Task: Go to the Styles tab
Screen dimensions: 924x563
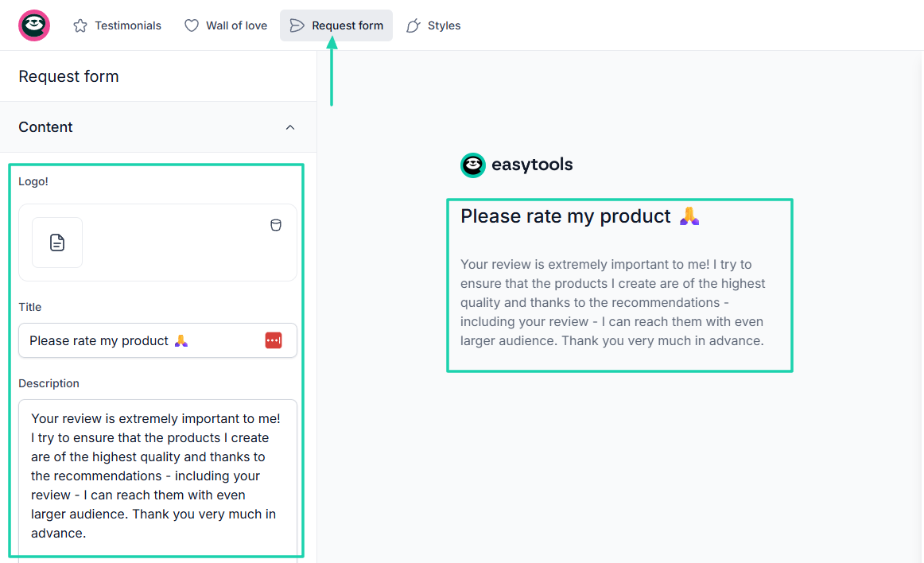Action: coord(444,25)
